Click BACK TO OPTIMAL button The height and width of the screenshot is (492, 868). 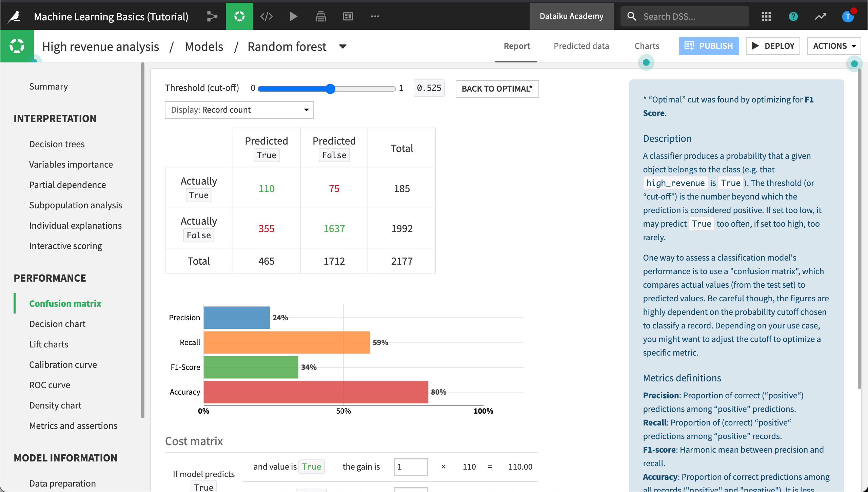click(497, 89)
